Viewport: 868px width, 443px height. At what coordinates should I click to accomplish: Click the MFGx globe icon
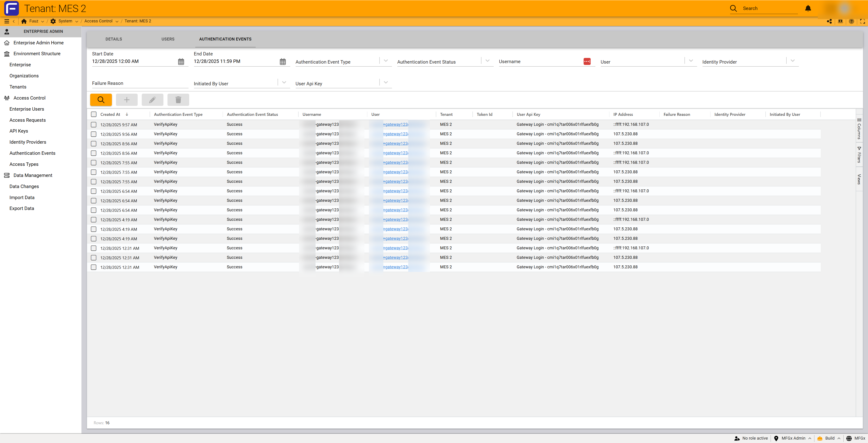click(849, 438)
